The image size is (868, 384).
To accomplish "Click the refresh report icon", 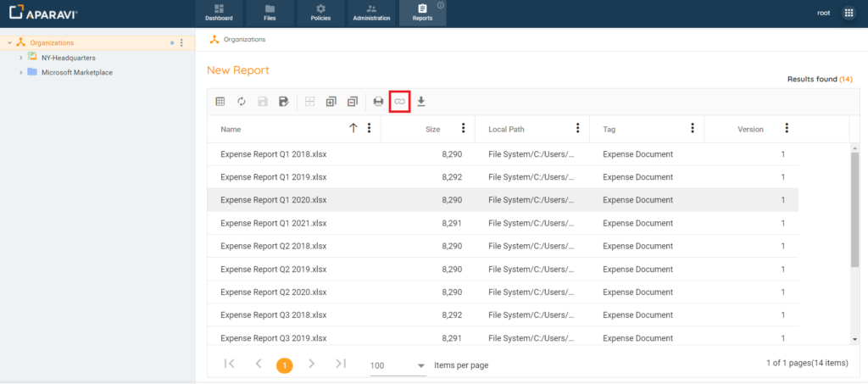I will pos(242,102).
